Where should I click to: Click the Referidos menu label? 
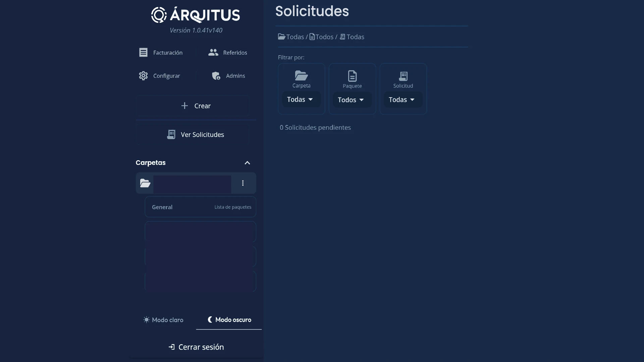coord(235,53)
